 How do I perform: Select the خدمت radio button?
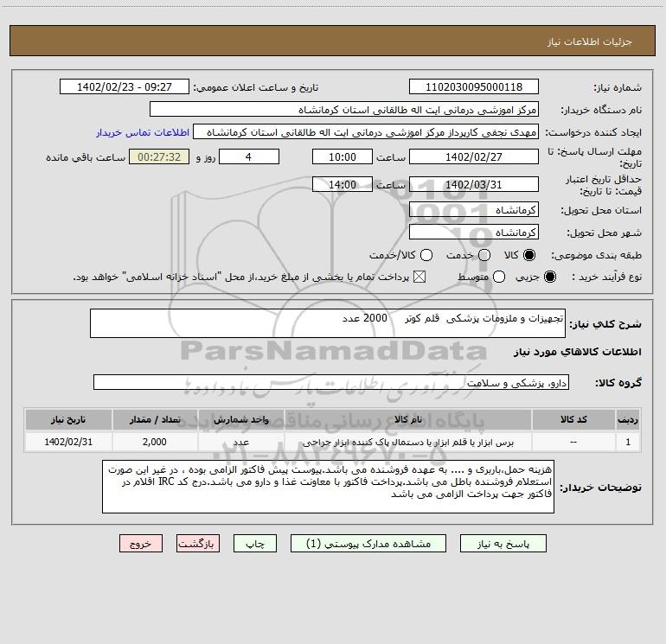pyautogui.click(x=484, y=255)
